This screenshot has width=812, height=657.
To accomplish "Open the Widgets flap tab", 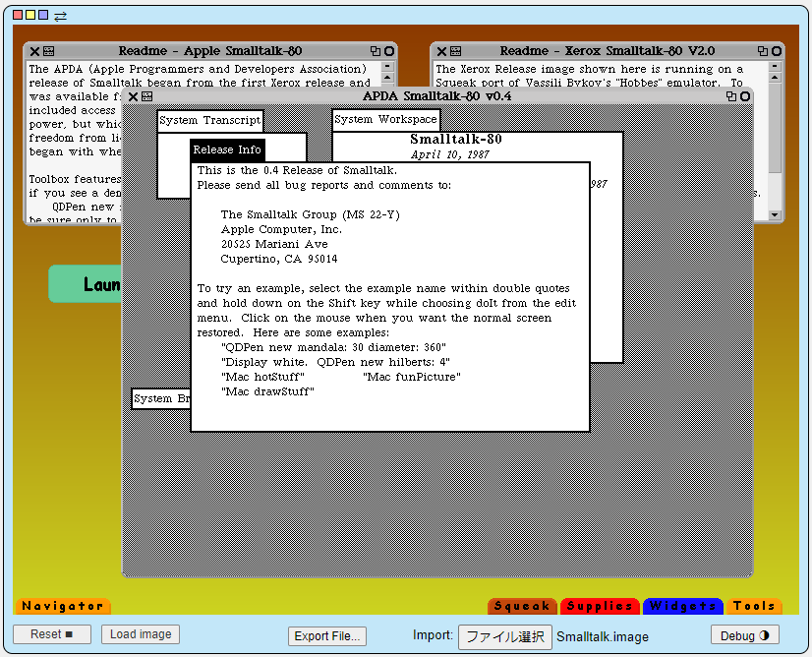I will click(683, 606).
